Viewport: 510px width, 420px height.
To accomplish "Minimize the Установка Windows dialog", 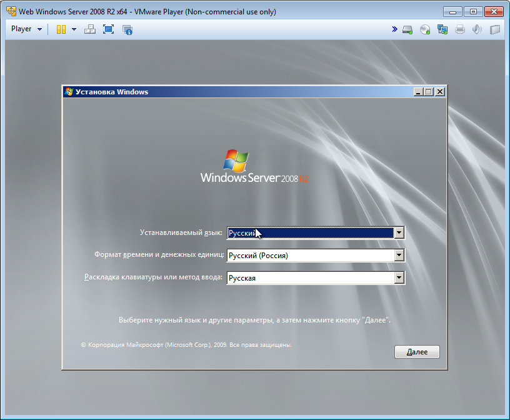I will (418, 92).
